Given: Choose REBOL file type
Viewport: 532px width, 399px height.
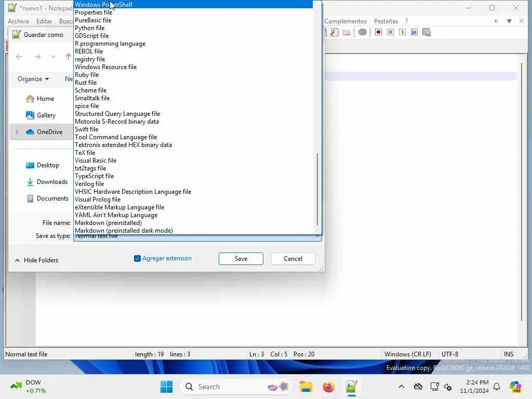Looking at the screenshot, I should point(193,51).
